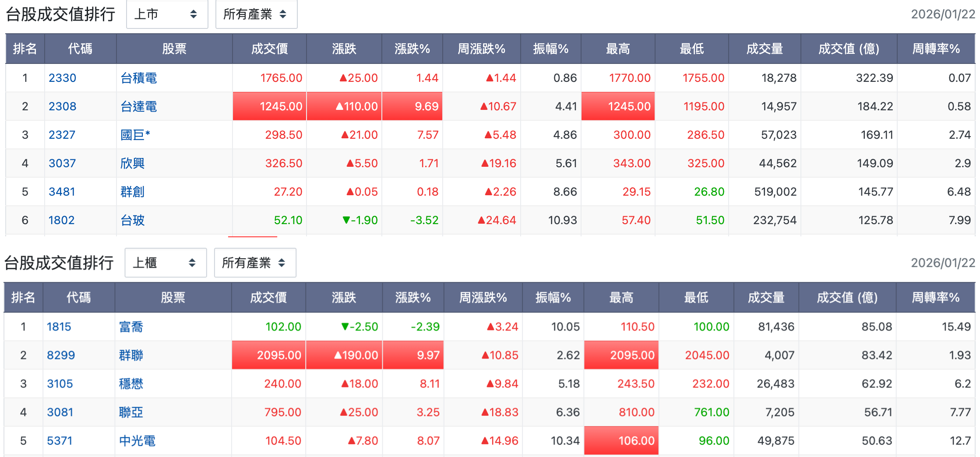Screen dimensions: 980x457
Task: Expand 所有產業 dropdown in the bottom table
Action: (x=254, y=263)
